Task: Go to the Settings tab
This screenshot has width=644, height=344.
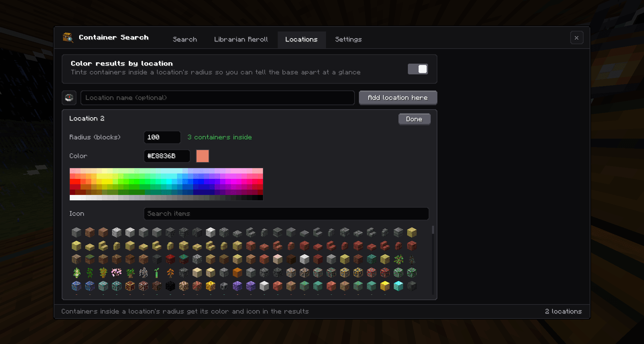Action: [x=348, y=40]
